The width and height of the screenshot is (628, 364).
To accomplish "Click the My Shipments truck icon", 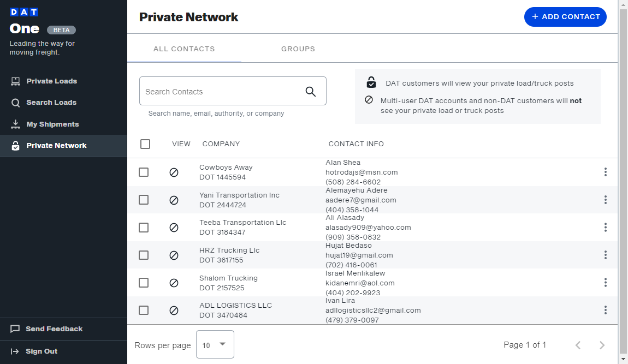I will (x=15, y=124).
